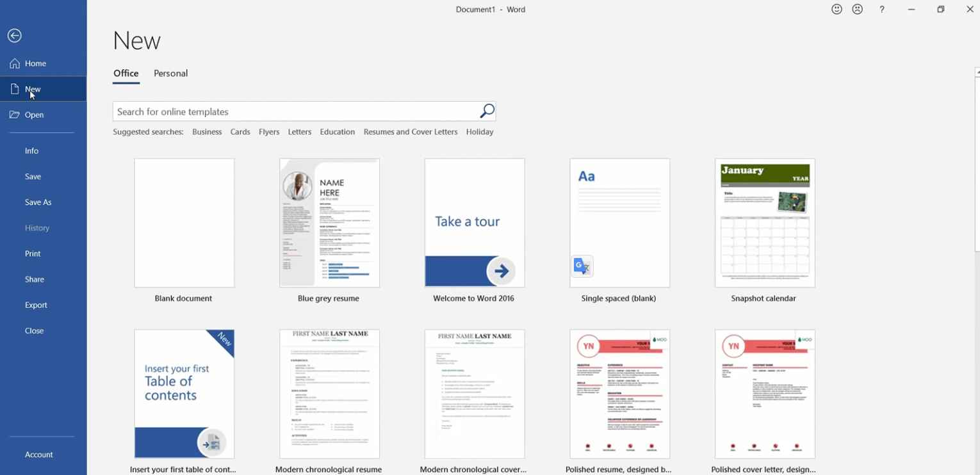The image size is (980, 475).
Task: Restore down the Word window
Action: click(x=941, y=9)
